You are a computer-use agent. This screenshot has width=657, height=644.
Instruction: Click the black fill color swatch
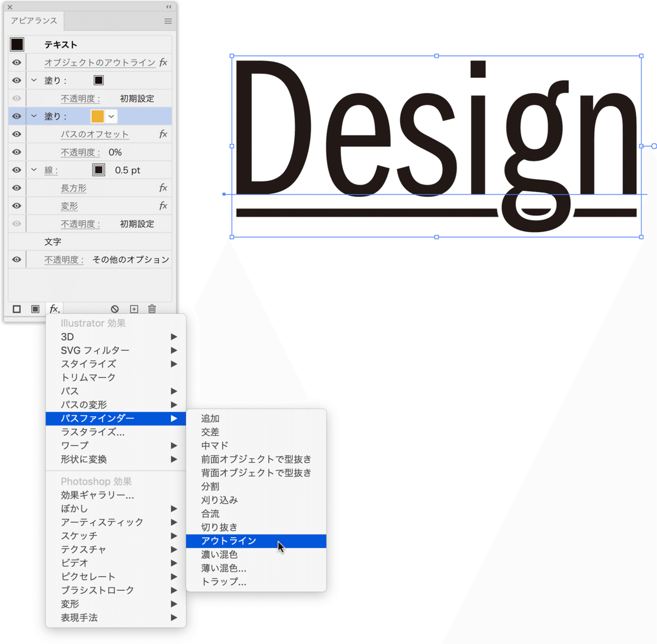pos(99,81)
